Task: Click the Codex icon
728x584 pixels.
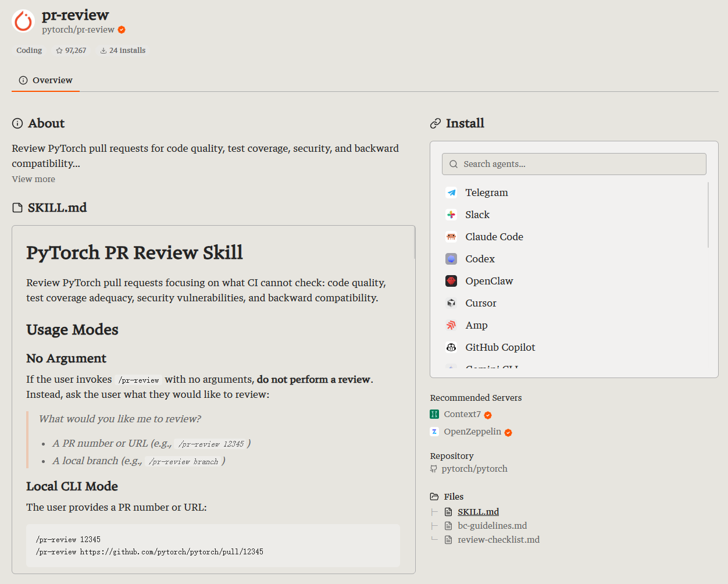Action: pyautogui.click(x=451, y=259)
